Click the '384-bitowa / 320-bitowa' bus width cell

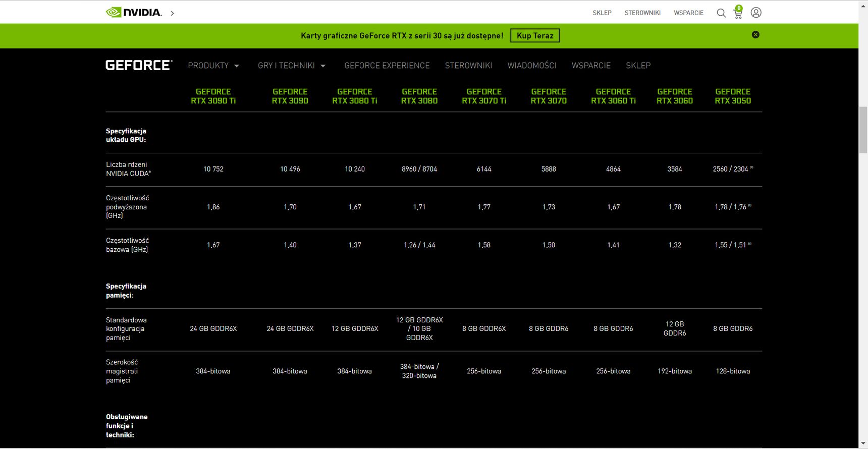tap(419, 371)
